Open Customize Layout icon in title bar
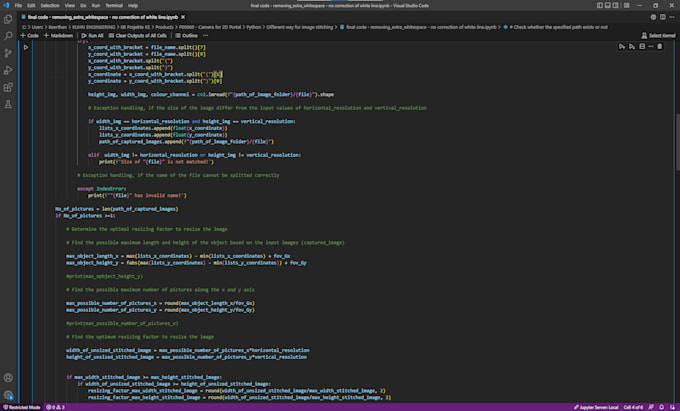This screenshot has width=680, height=411. (x=627, y=6)
